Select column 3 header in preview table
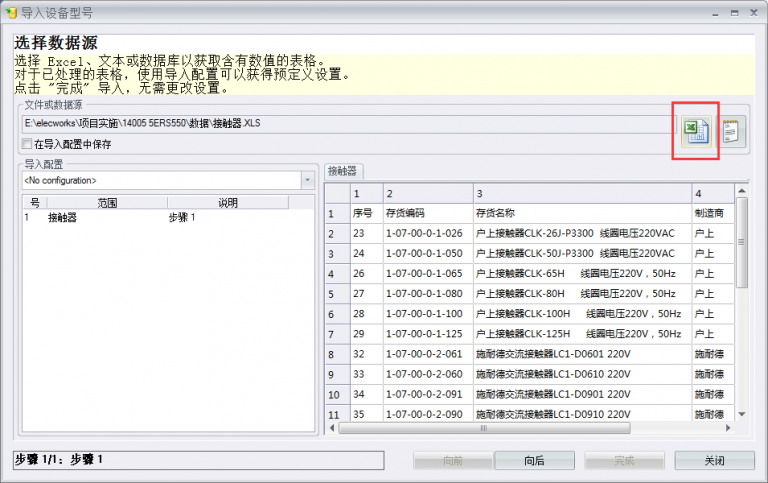 pyautogui.click(x=582, y=193)
